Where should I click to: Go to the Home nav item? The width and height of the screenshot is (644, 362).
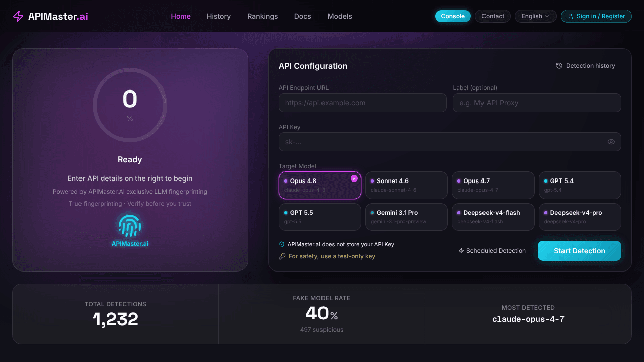click(181, 16)
